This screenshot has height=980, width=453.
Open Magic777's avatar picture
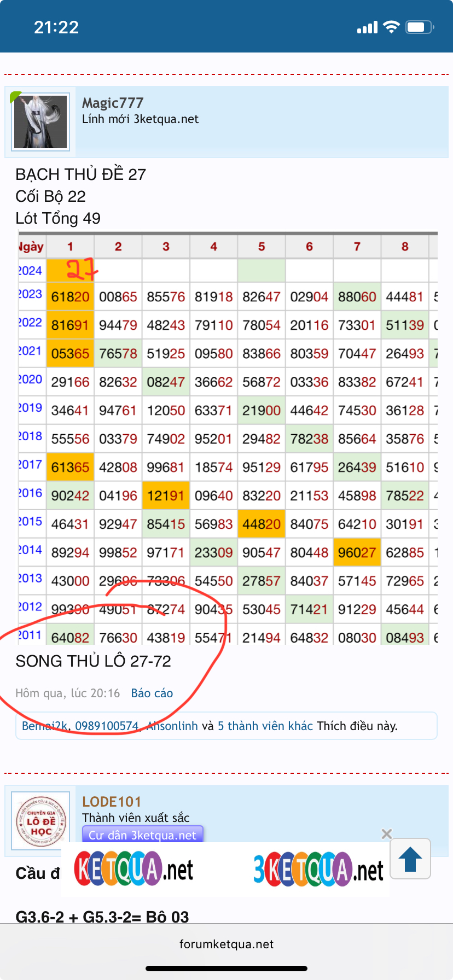(40, 122)
